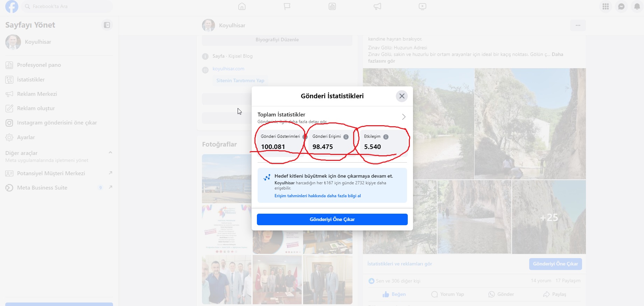Click the Gönderi Gösterimleri 100.081 stat
The width and height of the screenshot is (644, 306).
coord(280,143)
